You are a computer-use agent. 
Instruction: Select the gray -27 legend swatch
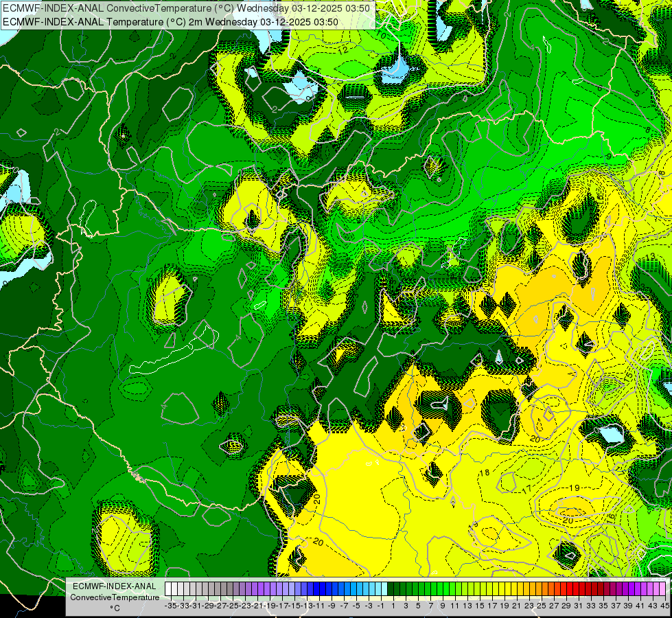pyautogui.click(x=218, y=589)
